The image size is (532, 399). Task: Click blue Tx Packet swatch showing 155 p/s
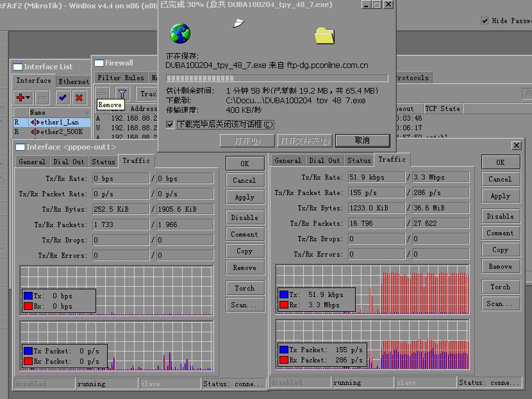point(284,350)
